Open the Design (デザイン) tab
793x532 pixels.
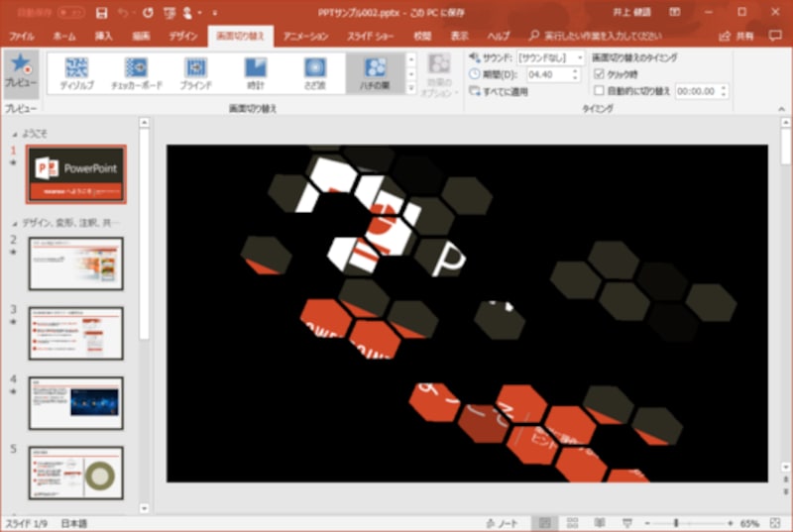coord(183,36)
